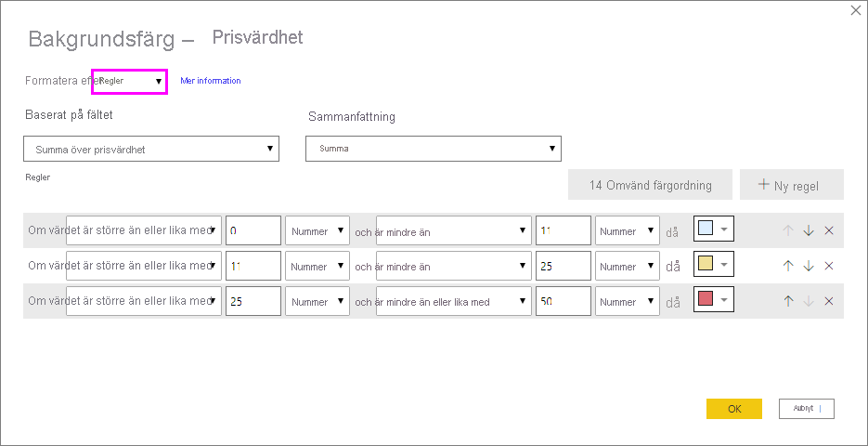Click the Mer information link
868x446 pixels.
(211, 81)
